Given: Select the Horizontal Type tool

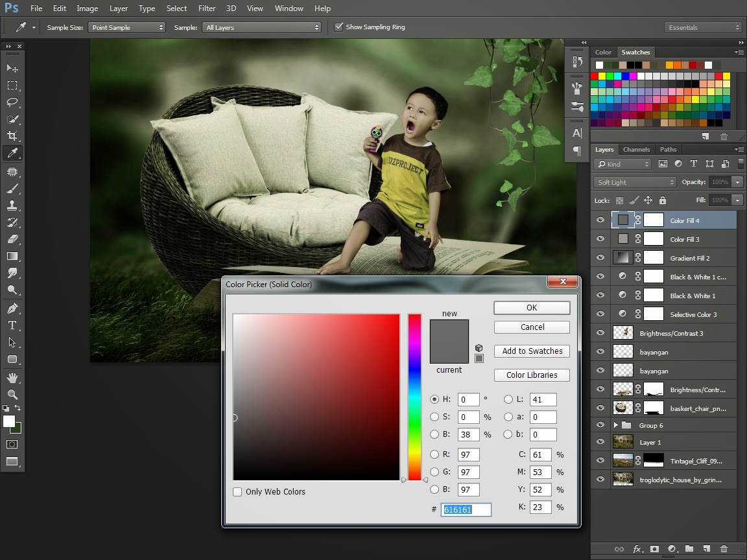Looking at the screenshot, I should click(12, 325).
